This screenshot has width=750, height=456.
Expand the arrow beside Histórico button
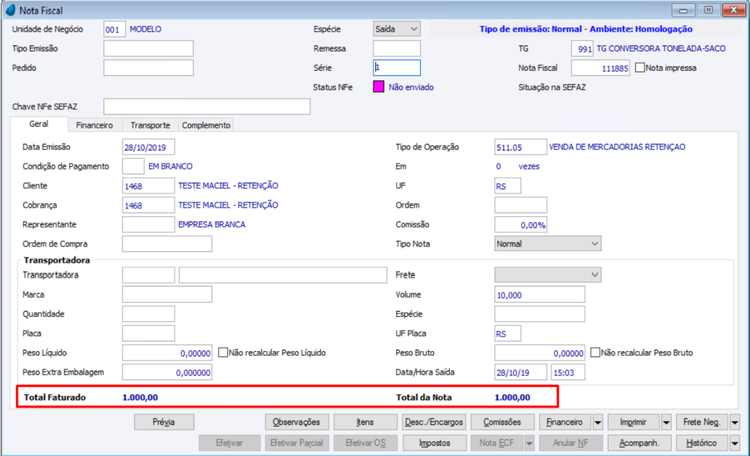pos(735,443)
